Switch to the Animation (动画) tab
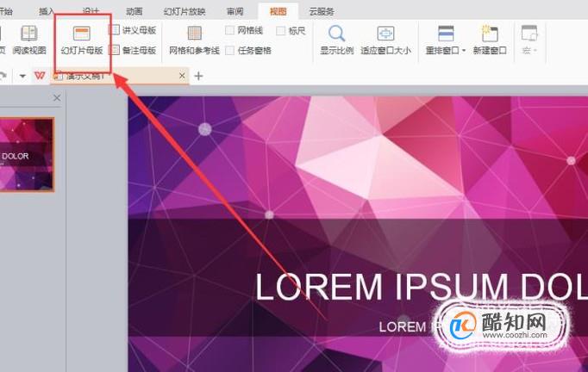Screen dimensions: 588x372 point(134,11)
